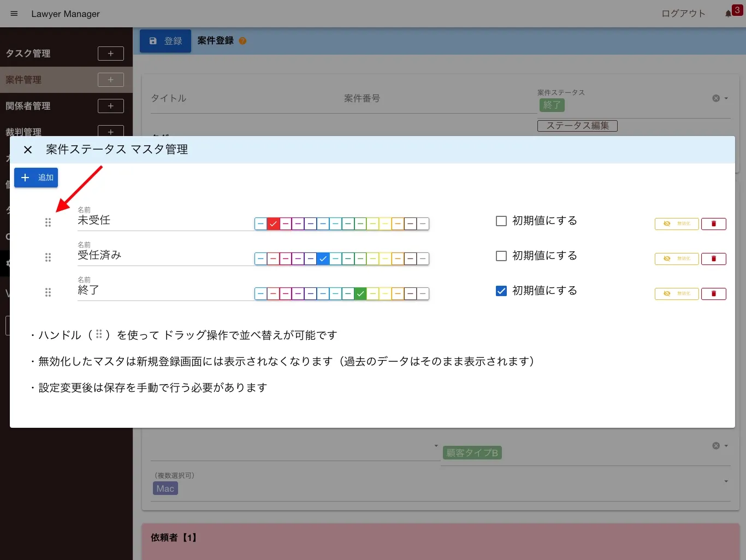This screenshot has height=560, width=746.
Task: Uncheck 初期値にする for the 終了 row
Action: [501, 291]
